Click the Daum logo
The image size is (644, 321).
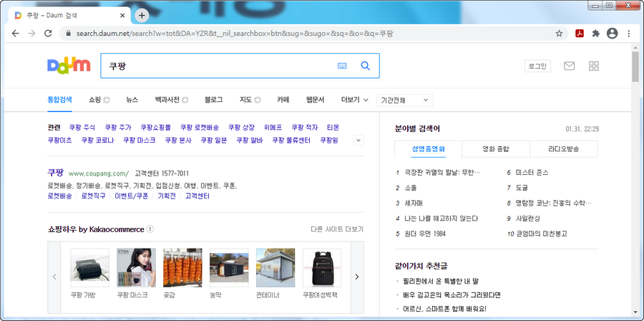click(69, 66)
